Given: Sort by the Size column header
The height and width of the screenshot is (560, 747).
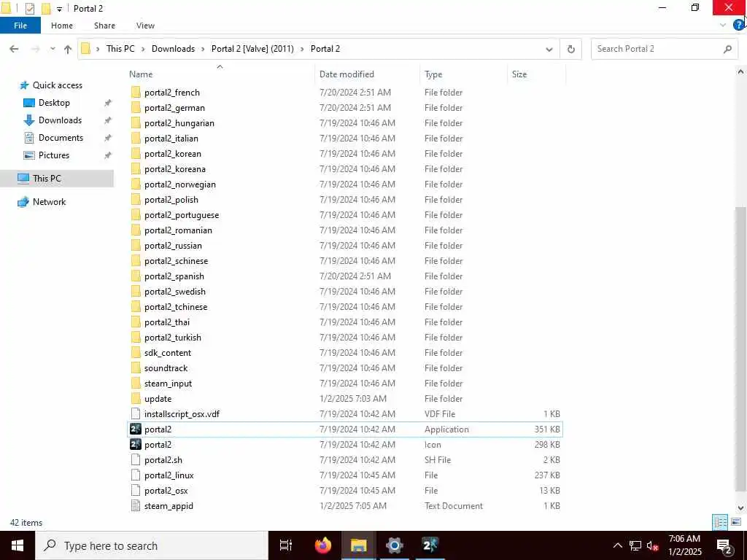Looking at the screenshot, I should click(x=536, y=74).
